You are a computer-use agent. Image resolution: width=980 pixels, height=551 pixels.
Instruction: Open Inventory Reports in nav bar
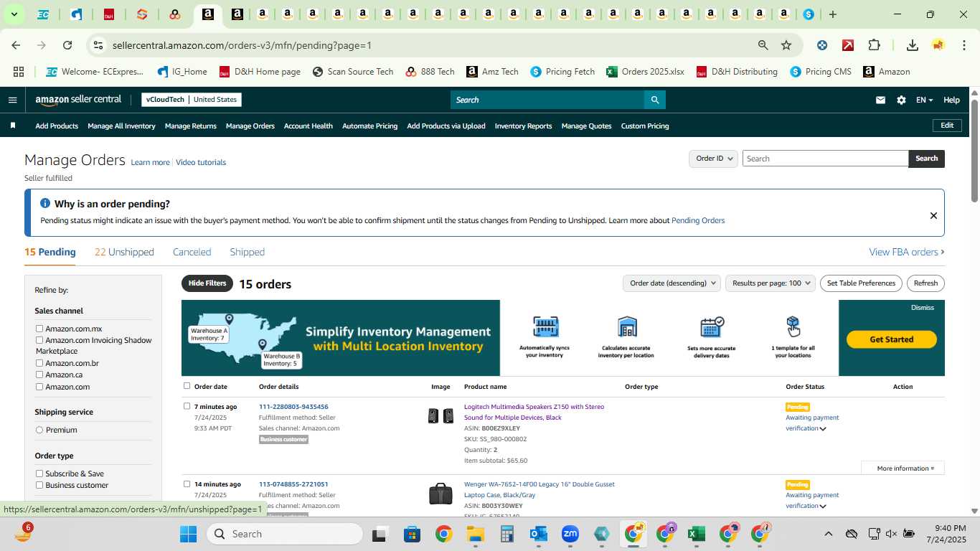point(524,126)
